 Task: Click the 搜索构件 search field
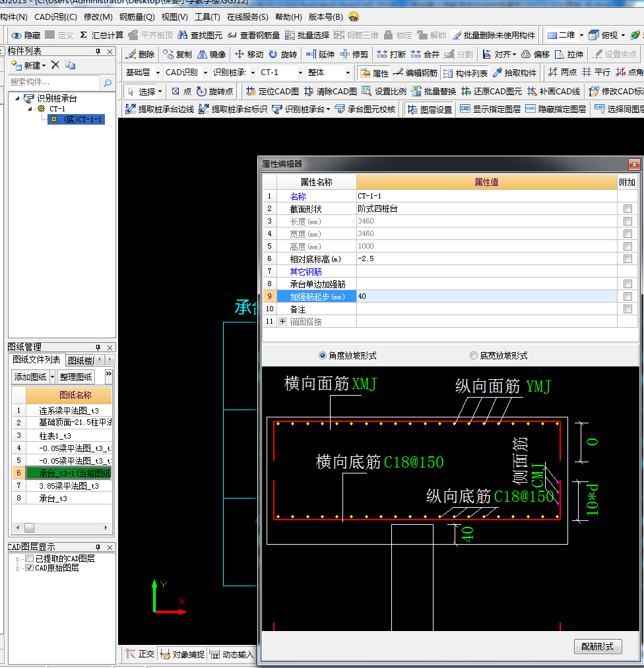click(53, 82)
